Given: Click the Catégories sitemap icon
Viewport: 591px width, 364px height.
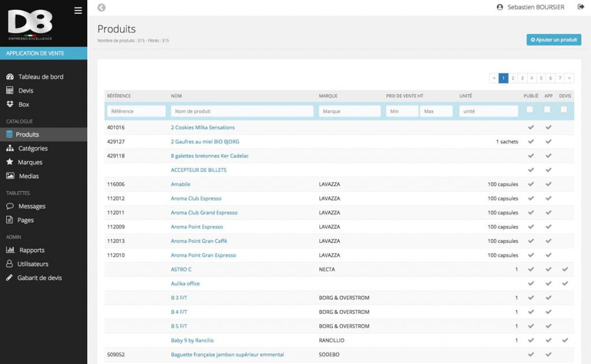Looking at the screenshot, I should [x=10, y=148].
